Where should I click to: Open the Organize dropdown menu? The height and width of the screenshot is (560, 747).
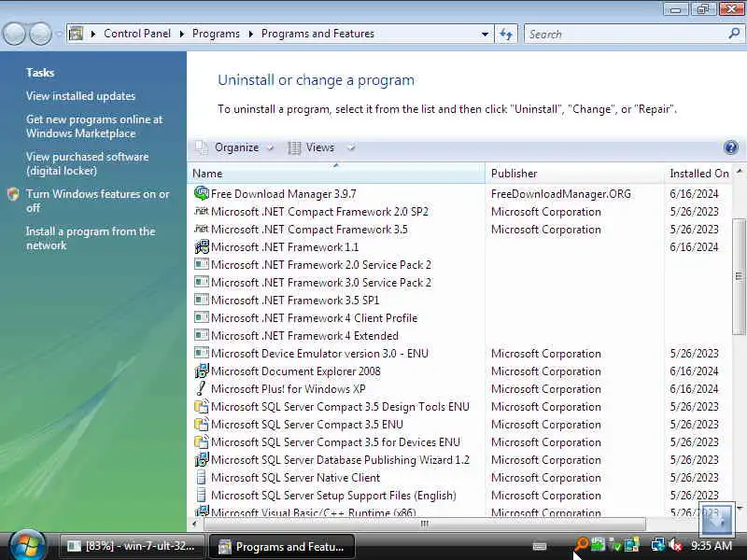236,147
